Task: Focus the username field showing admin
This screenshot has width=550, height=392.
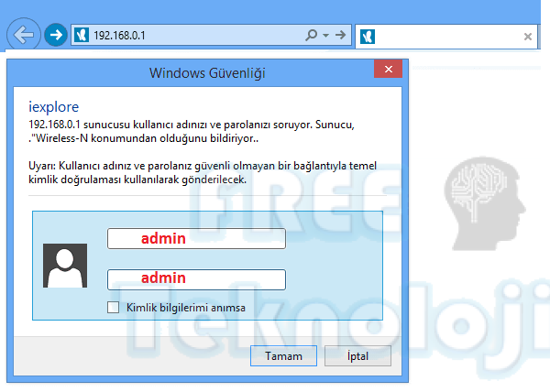Action: [x=196, y=239]
